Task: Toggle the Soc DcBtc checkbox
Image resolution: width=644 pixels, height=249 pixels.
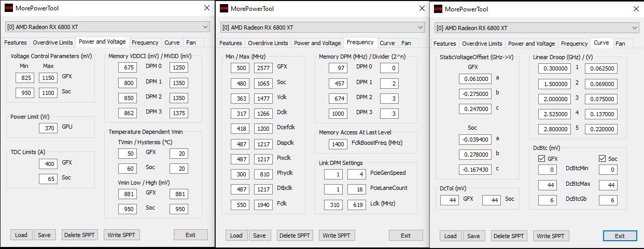Action: 603,159
